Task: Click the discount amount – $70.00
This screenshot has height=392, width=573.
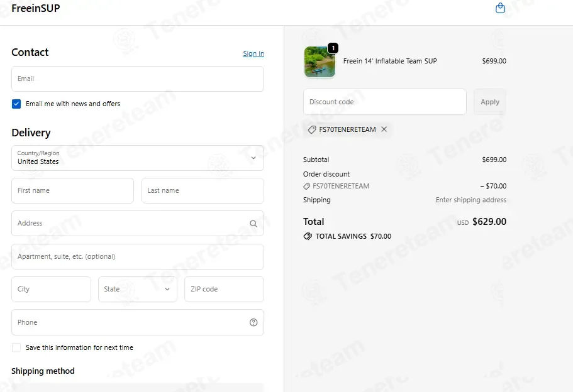Action: tap(493, 186)
